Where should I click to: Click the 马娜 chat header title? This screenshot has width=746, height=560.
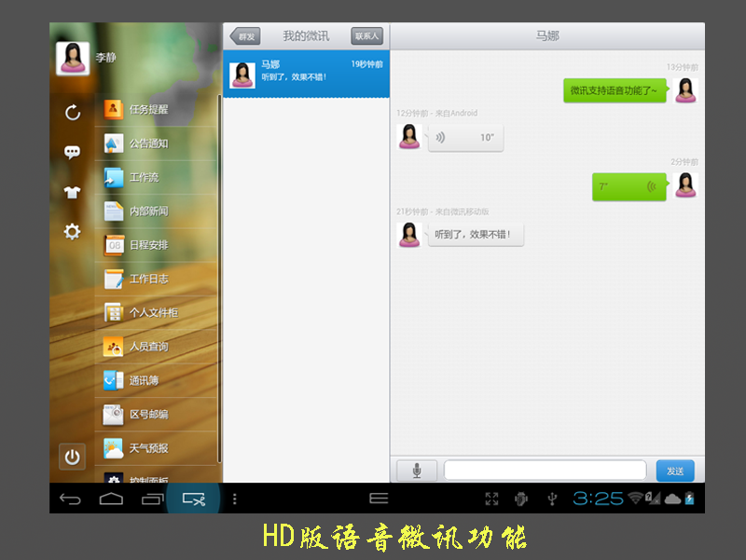coord(547,36)
